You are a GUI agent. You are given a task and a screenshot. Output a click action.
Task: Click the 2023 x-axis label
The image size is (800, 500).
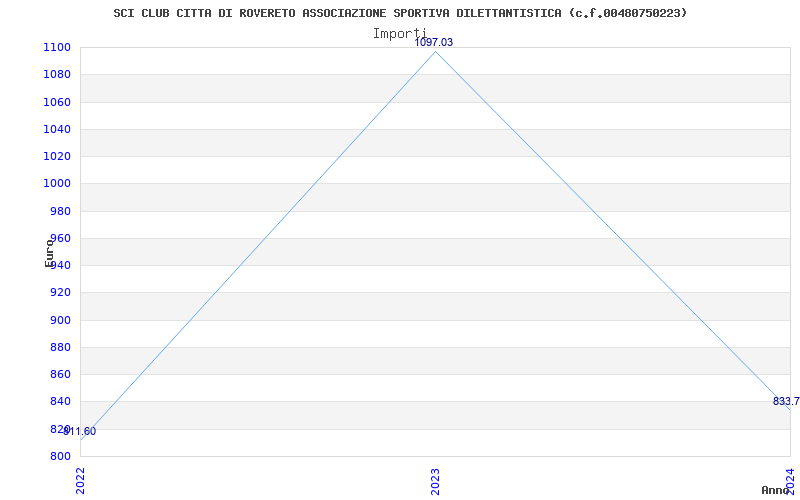coord(435,481)
